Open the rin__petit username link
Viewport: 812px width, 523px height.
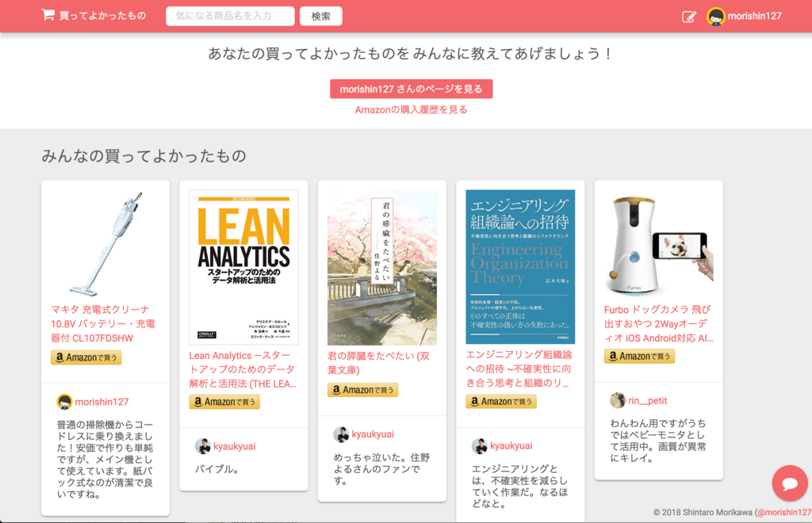(x=648, y=401)
